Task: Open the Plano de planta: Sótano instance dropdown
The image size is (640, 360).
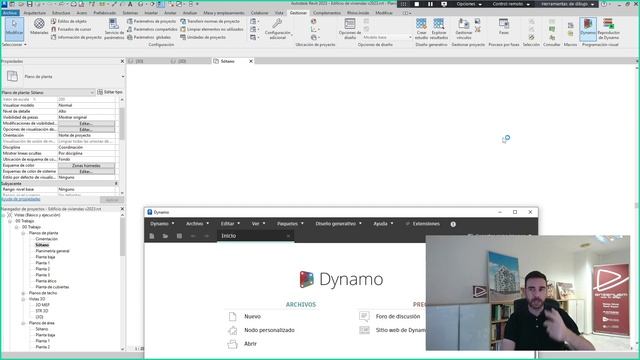Action: [48, 93]
